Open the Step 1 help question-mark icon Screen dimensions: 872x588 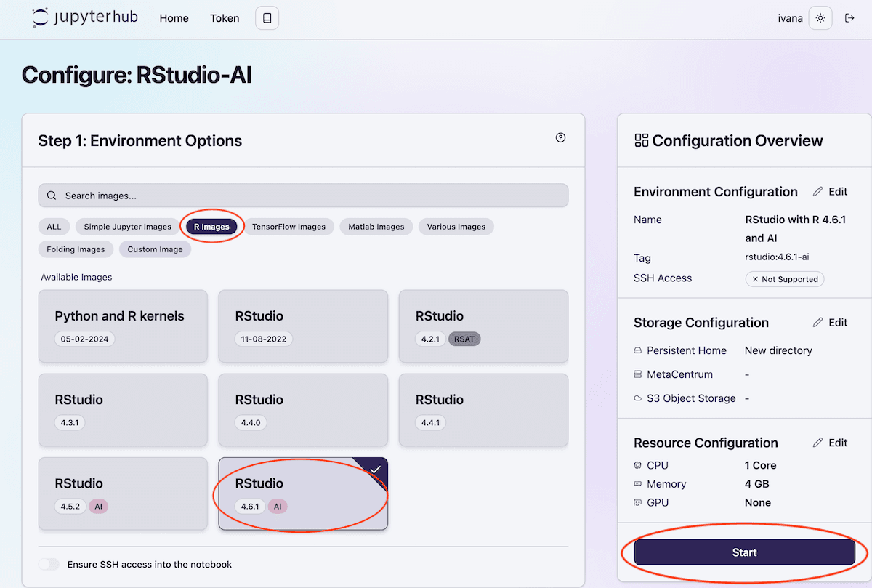tap(560, 137)
